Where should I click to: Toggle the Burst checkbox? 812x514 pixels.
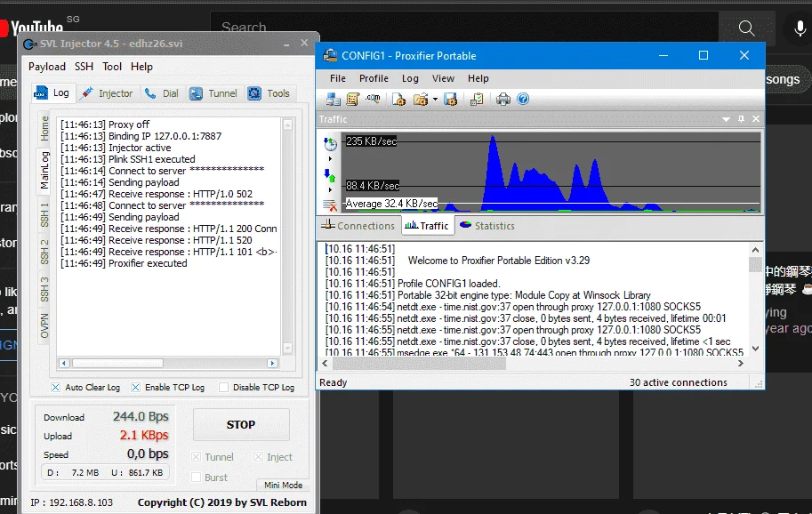(x=196, y=478)
